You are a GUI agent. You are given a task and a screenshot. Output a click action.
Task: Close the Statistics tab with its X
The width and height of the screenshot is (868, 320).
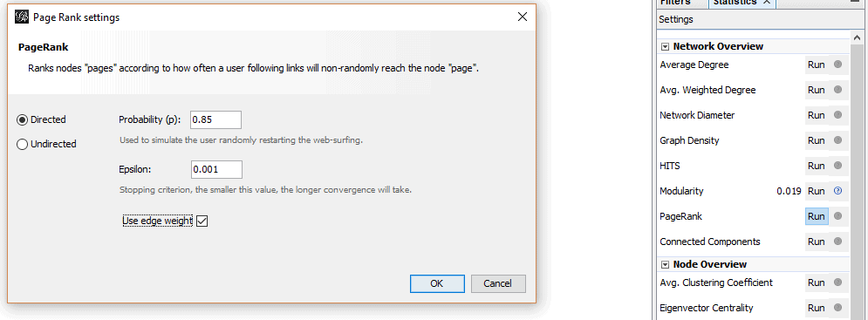point(767,3)
